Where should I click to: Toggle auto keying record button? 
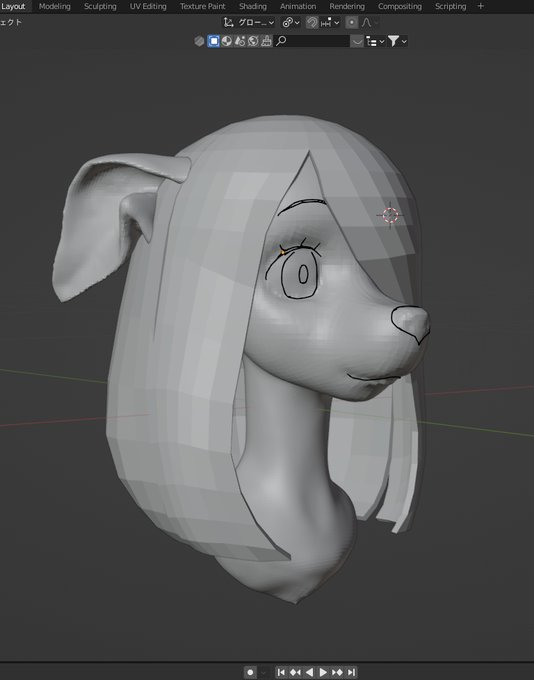(x=250, y=673)
